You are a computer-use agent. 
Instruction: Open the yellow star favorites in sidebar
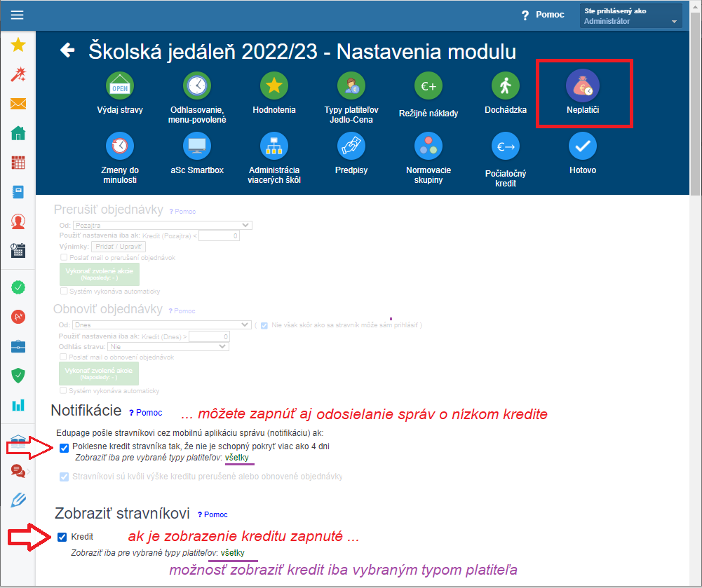coord(18,45)
